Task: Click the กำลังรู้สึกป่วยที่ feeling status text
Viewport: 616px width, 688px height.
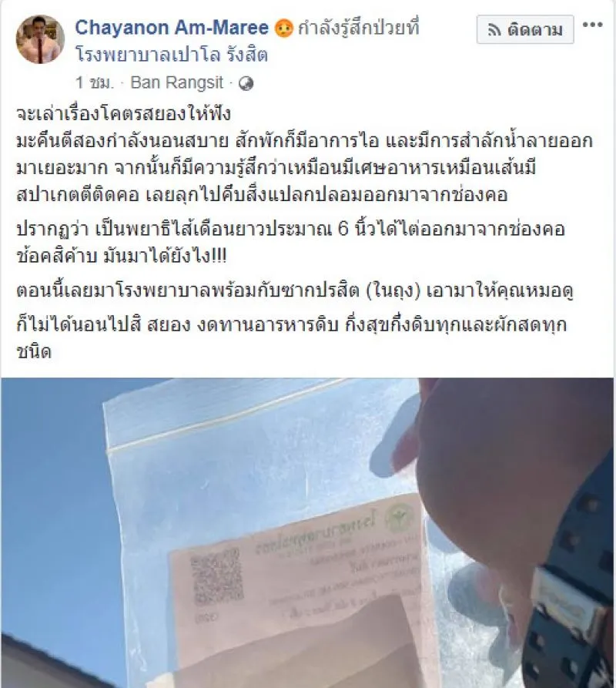Action: click(x=358, y=28)
